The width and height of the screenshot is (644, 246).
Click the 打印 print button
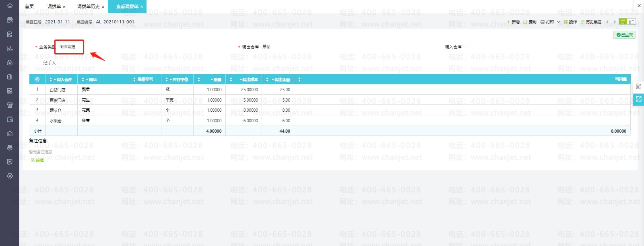[547, 22]
